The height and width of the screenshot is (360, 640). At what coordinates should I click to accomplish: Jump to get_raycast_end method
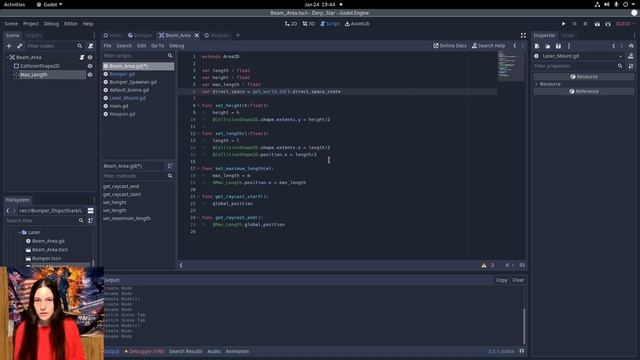121,187
